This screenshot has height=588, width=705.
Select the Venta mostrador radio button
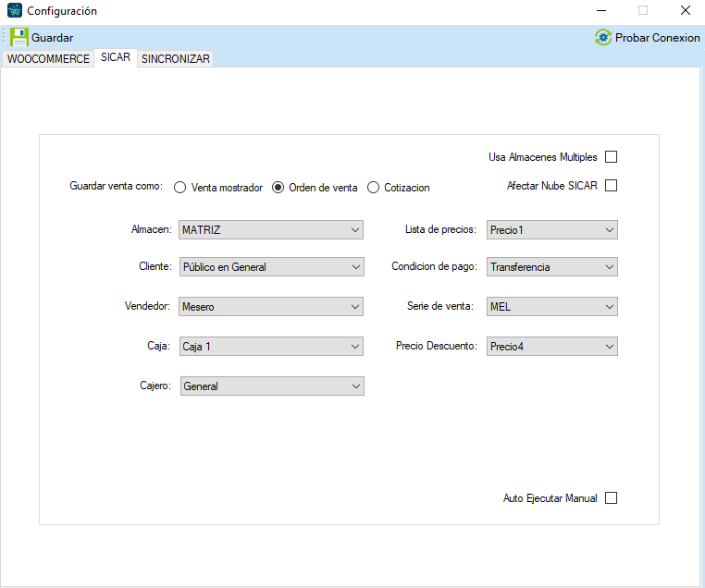click(179, 188)
